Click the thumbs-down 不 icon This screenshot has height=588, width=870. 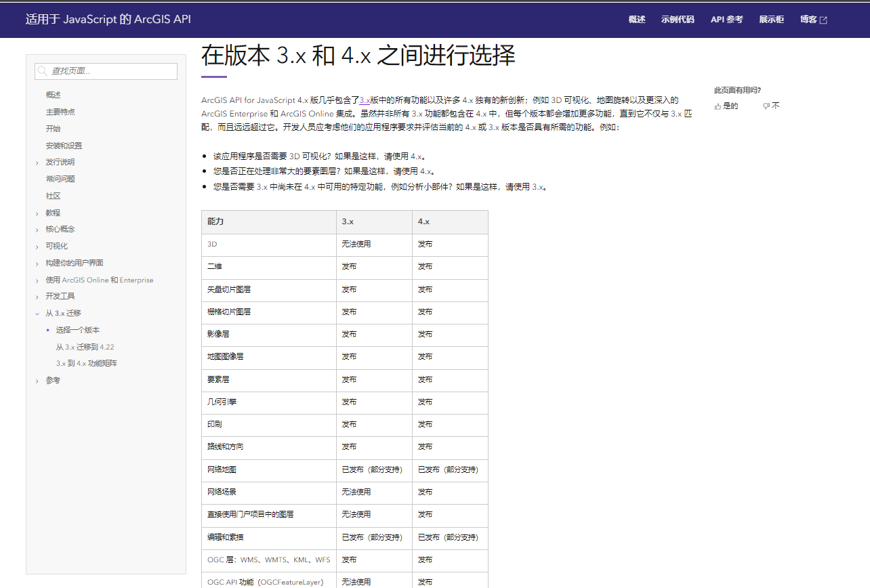766,106
